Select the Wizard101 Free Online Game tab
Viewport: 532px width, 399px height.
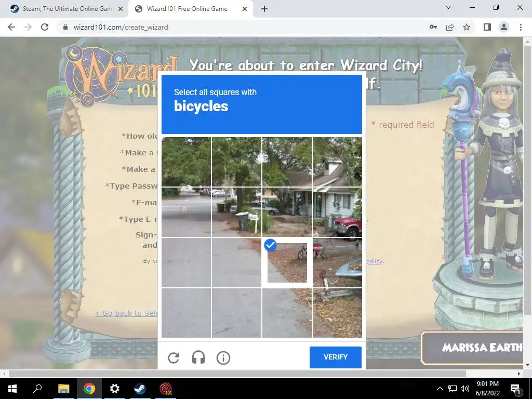click(187, 9)
